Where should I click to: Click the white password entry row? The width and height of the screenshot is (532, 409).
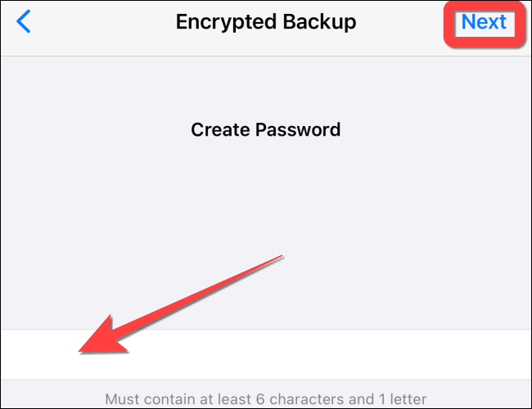pyautogui.click(x=327, y=354)
